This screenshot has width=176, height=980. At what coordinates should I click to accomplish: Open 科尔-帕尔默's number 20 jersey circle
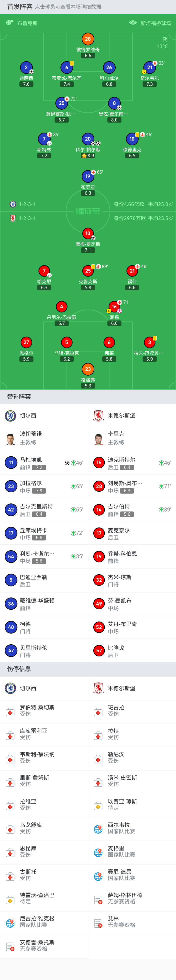click(x=88, y=139)
